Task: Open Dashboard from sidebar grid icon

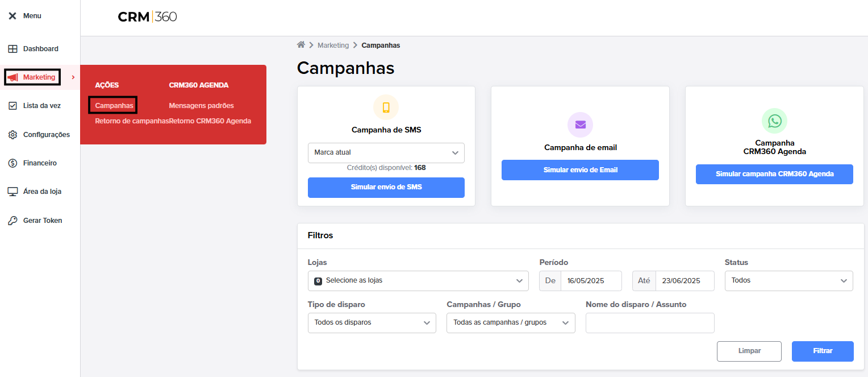Action: 12,49
